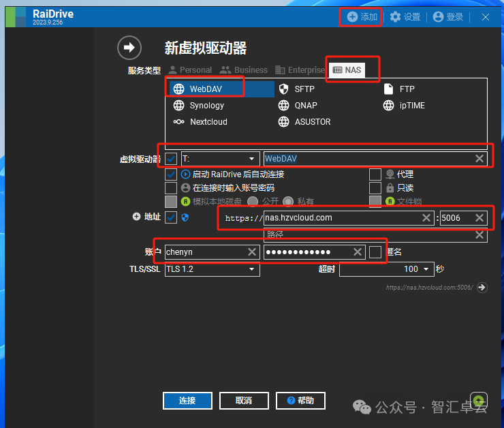Toggle auto-connect on RaiDrive startup checkbox
This screenshot has height=428, width=504.
171,174
